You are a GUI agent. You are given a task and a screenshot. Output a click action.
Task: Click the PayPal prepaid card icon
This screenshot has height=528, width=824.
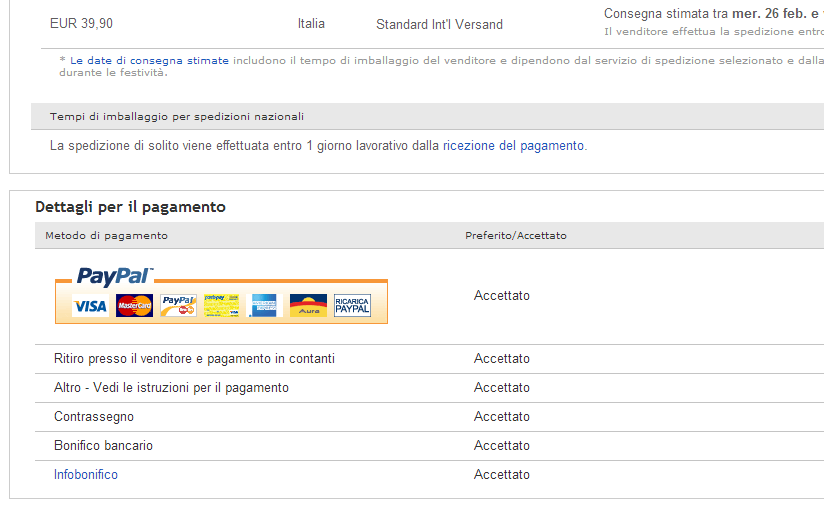[179, 306]
